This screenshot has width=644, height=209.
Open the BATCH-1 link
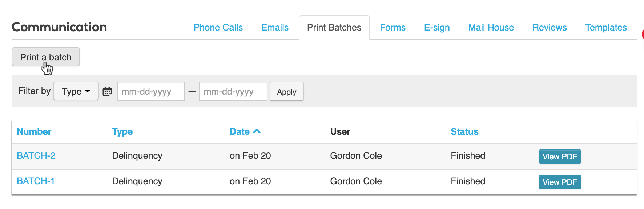tap(36, 181)
